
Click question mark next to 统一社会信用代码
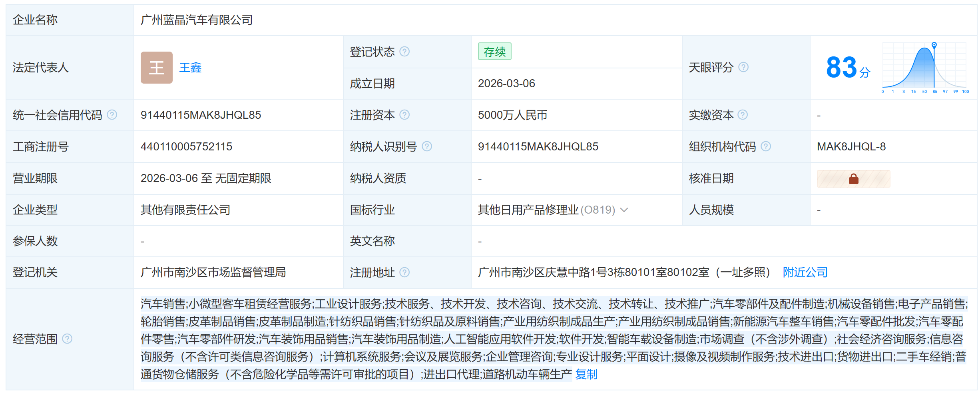[x=112, y=115]
